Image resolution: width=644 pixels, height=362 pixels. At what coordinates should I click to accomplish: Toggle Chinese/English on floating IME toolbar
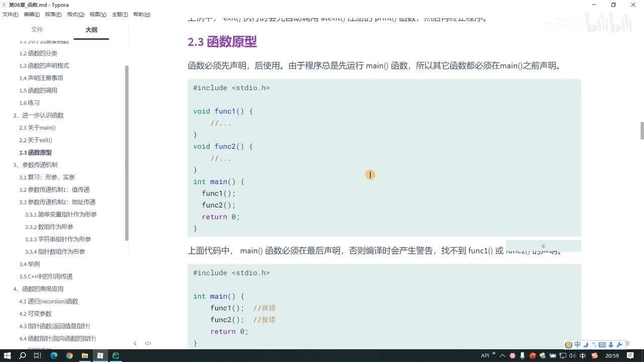[x=578, y=344]
